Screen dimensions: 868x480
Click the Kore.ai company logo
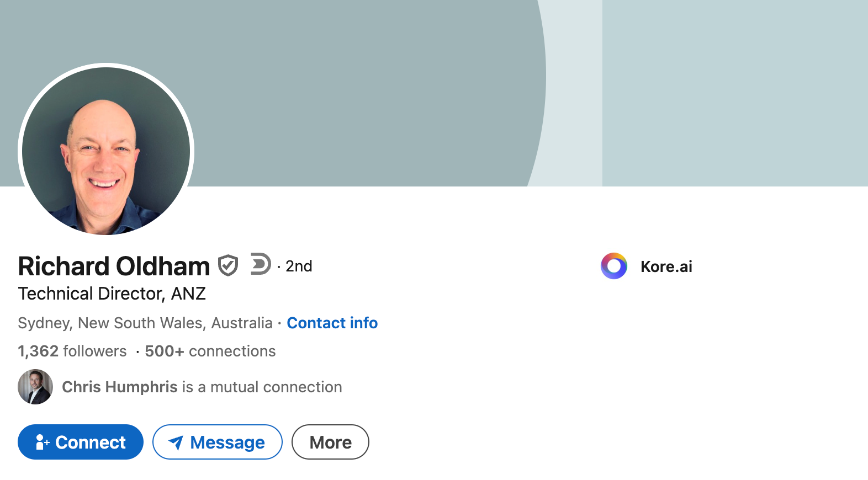click(x=613, y=266)
